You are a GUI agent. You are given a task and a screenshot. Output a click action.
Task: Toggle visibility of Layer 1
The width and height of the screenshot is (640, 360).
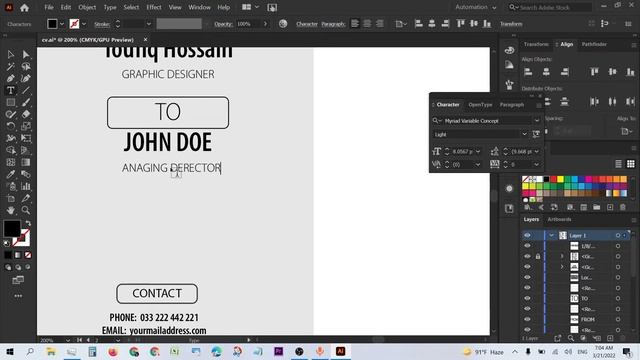[527, 236]
